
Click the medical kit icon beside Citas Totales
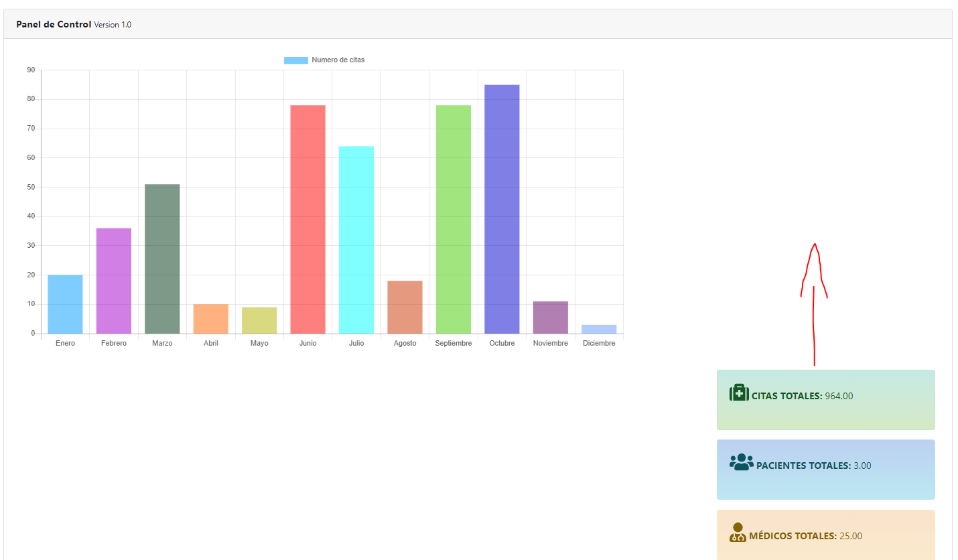738,393
